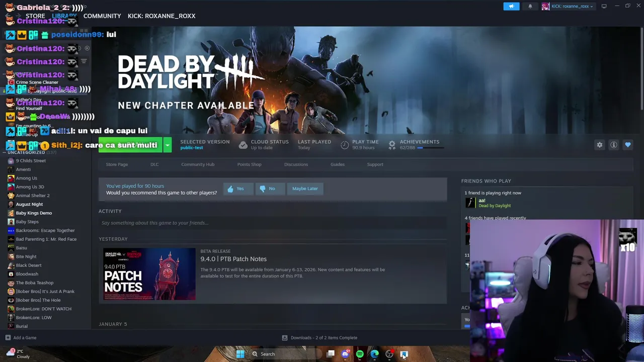Open the Community Hub tab
The image size is (644, 362).
tap(198, 164)
